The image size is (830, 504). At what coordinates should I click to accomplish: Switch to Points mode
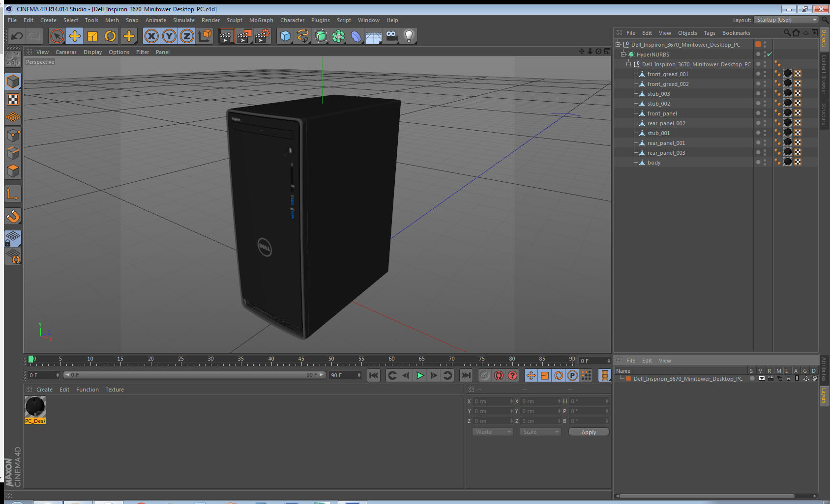click(13, 135)
